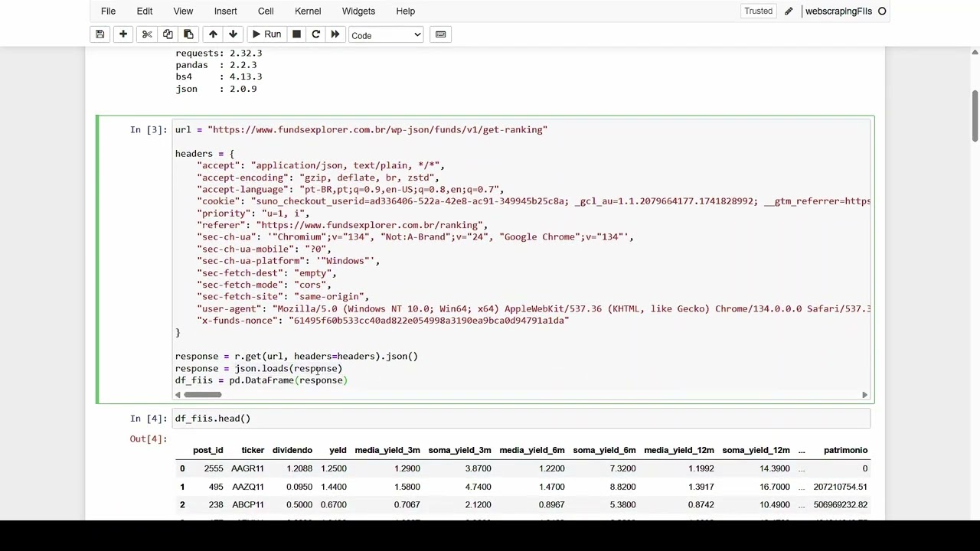
Task: Click the ABCP11 ticker cell
Action: pyautogui.click(x=247, y=505)
